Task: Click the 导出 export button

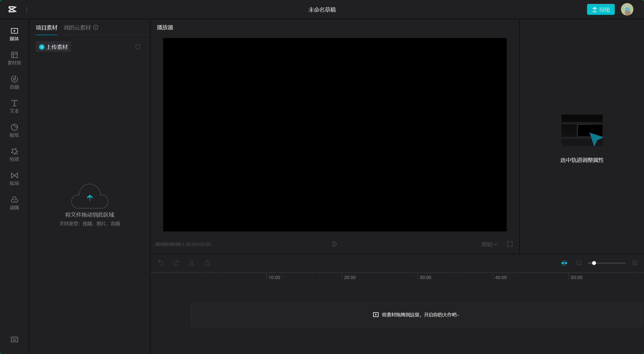Action: pyautogui.click(x=601, y=10)
